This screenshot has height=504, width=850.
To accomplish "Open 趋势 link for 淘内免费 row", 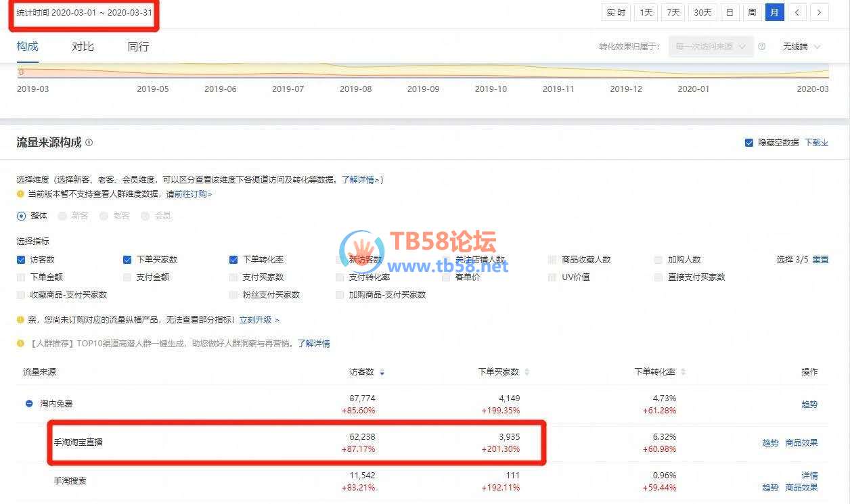I will [809, 405].
